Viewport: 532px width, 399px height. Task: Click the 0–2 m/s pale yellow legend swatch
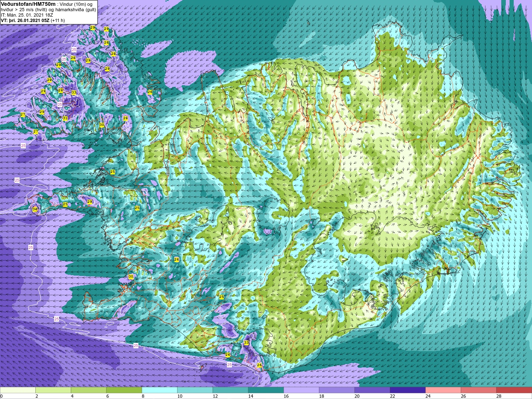click(18, 390)
